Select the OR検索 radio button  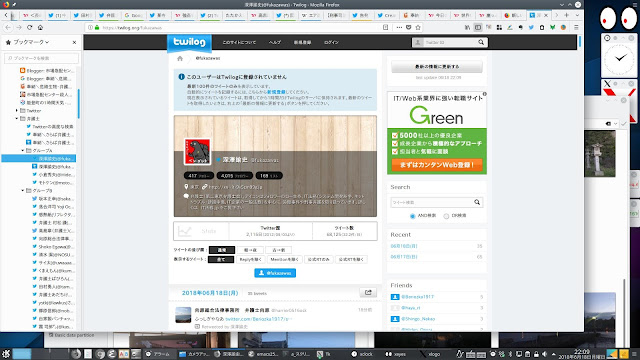point(446,216)
